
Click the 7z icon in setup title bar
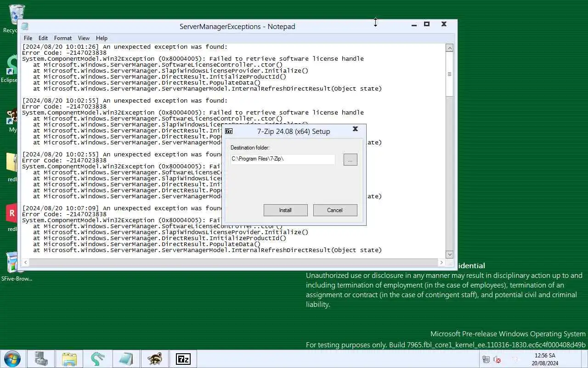point(229,131)
